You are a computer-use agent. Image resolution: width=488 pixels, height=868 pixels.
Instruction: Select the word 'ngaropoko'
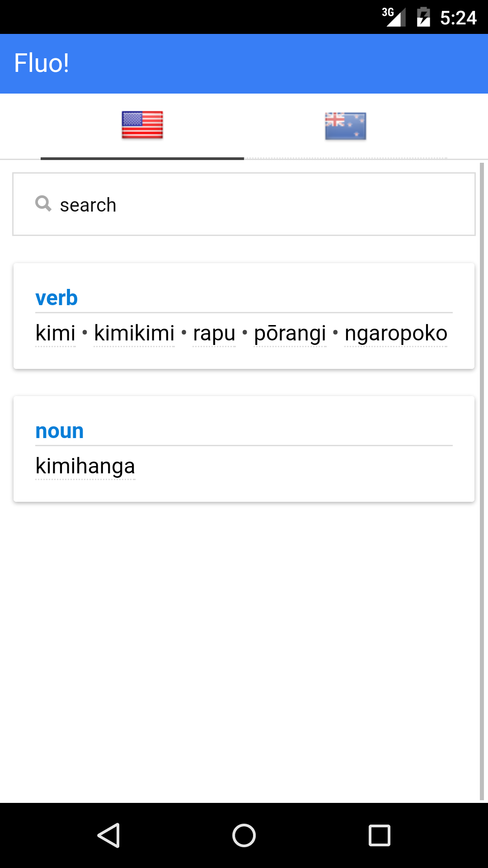[x=396, y=332]
